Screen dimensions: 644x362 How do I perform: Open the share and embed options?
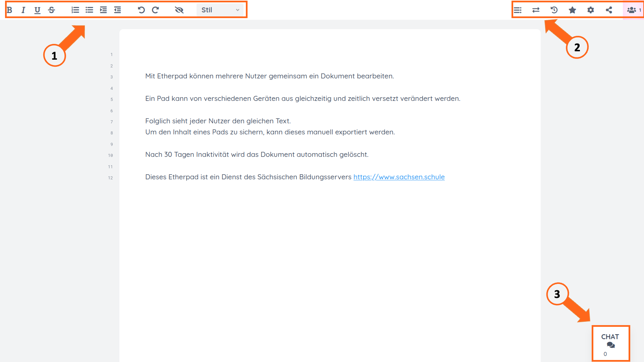tap(609, 10)
